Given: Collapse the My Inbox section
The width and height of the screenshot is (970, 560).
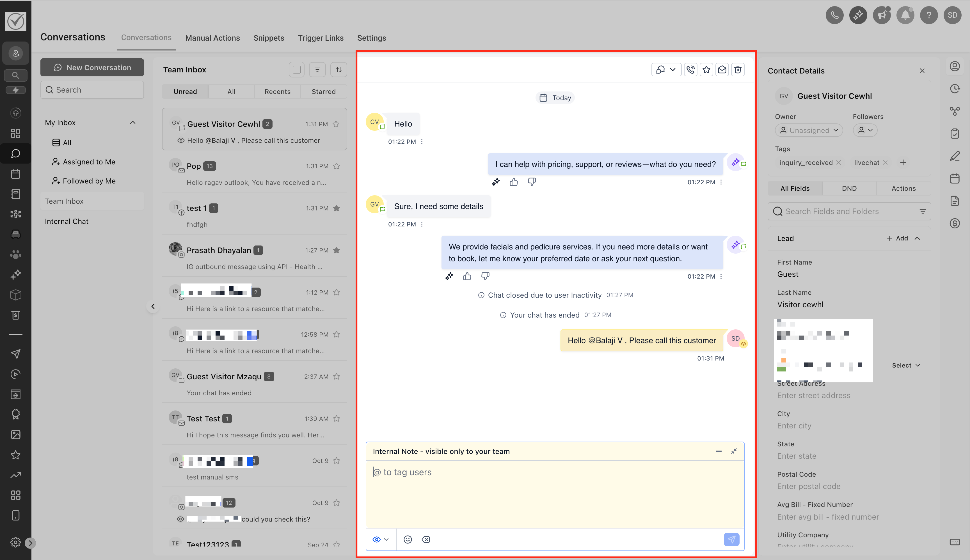Looking at the screenshot, I should click(133, 123).
